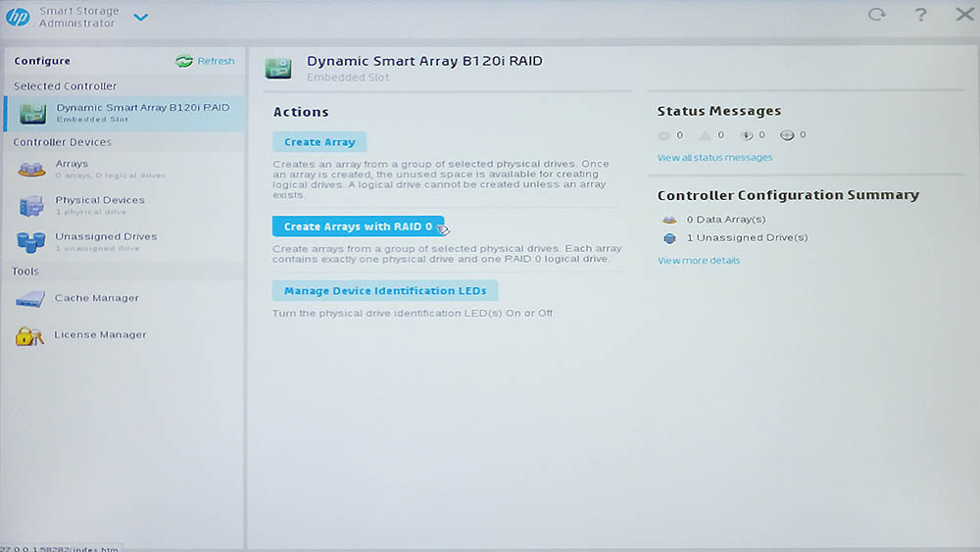
Task: Click the critical status count icon
Action: 663,135
